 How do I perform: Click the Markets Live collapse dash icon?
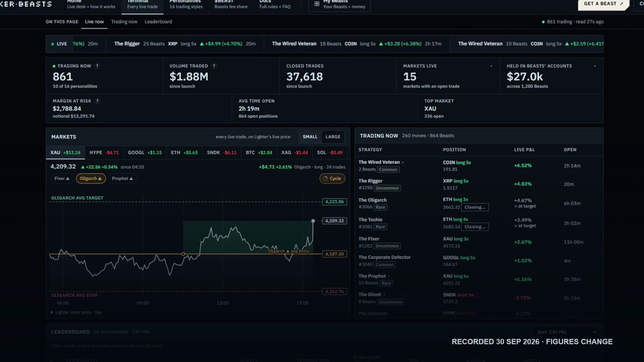[x=492, y=66]
